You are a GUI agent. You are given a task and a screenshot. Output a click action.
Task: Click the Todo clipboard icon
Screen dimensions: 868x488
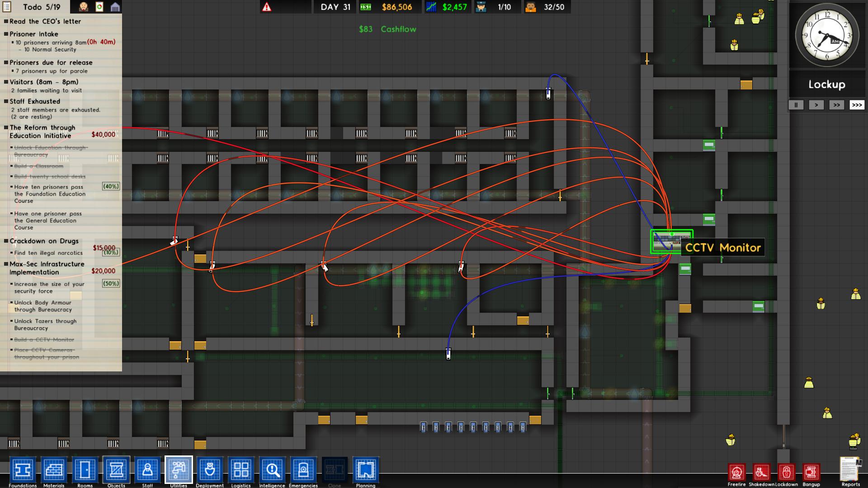[7, 7]
